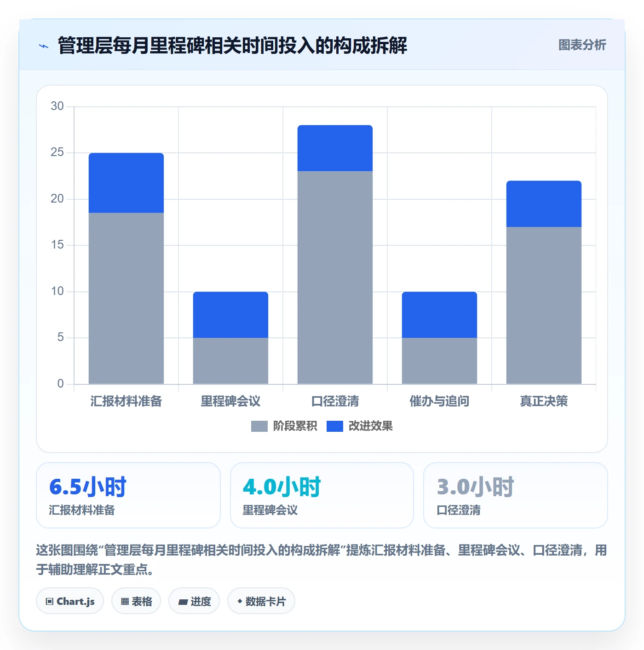Open the 3.0小时 口径澄清 card
This screenshot has height=650, width=644.
[x=516, y=495]
